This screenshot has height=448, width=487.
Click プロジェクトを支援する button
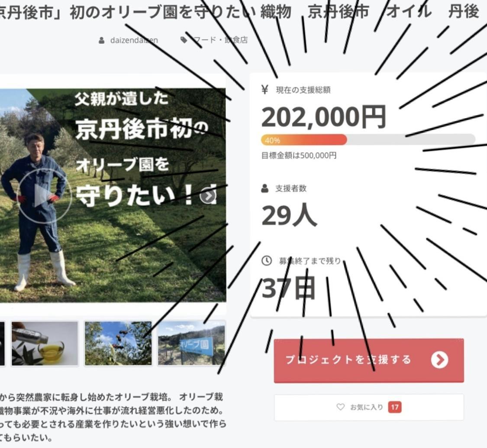369,360
